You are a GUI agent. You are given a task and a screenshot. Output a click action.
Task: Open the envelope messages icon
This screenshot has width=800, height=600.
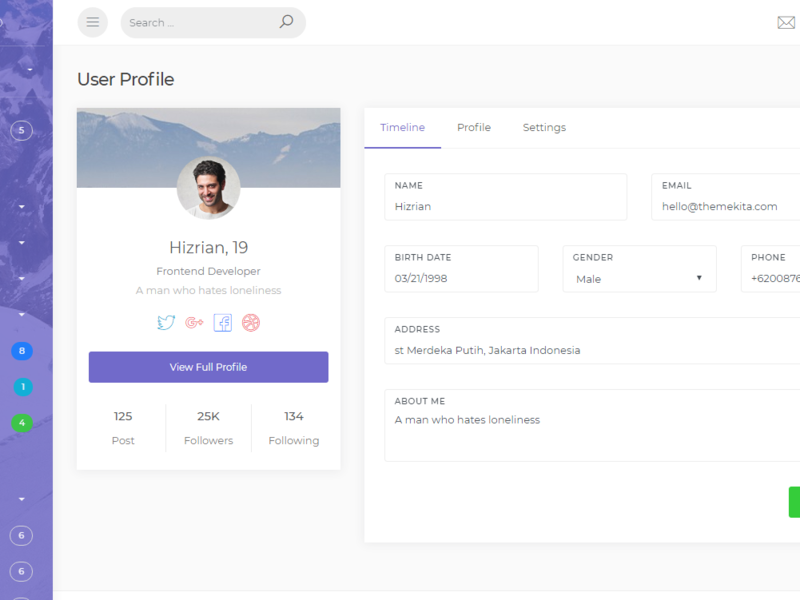point(786,23)
